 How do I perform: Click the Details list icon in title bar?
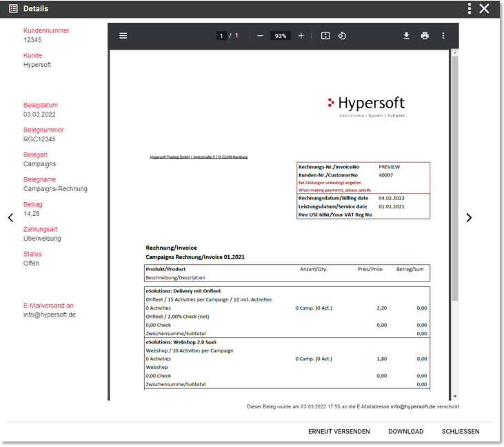click(13, 9)
